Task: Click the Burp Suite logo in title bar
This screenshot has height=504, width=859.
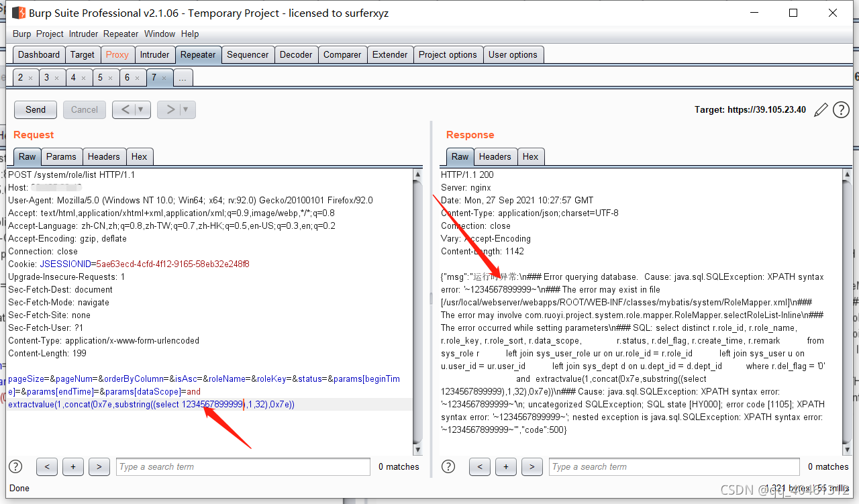Action: click(x=19, y=13)
